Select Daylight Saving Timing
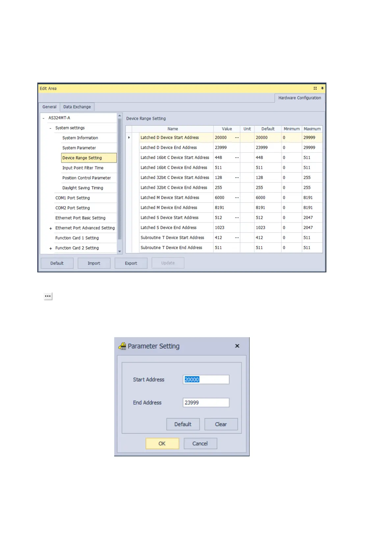392x554 pixels. [x=83, y=188]
